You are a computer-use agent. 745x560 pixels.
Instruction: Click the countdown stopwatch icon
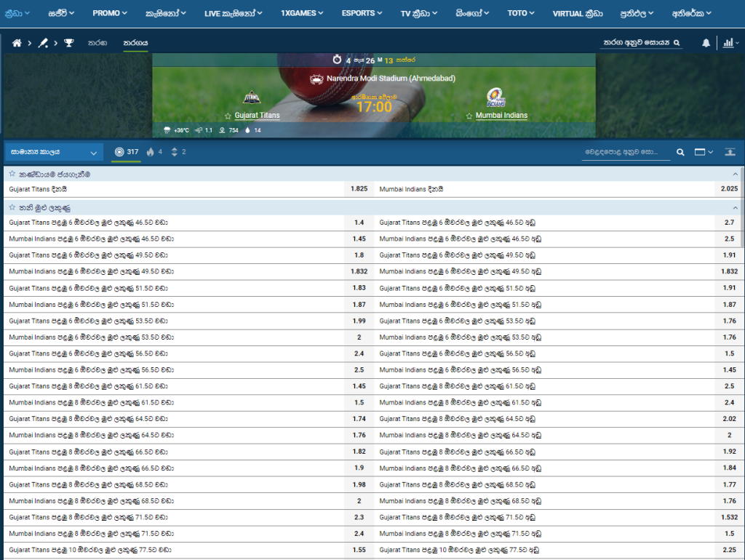(x=337, y=60)
